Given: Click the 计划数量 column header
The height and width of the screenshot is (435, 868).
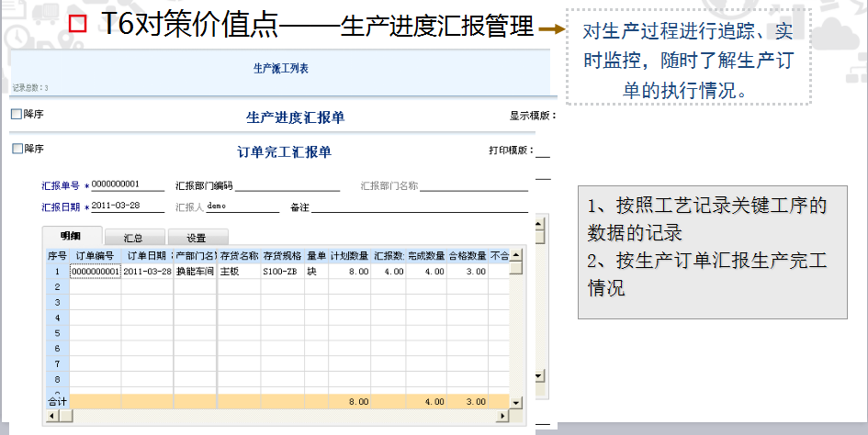Looking at the screenshot, I should [x=350, y=256].
